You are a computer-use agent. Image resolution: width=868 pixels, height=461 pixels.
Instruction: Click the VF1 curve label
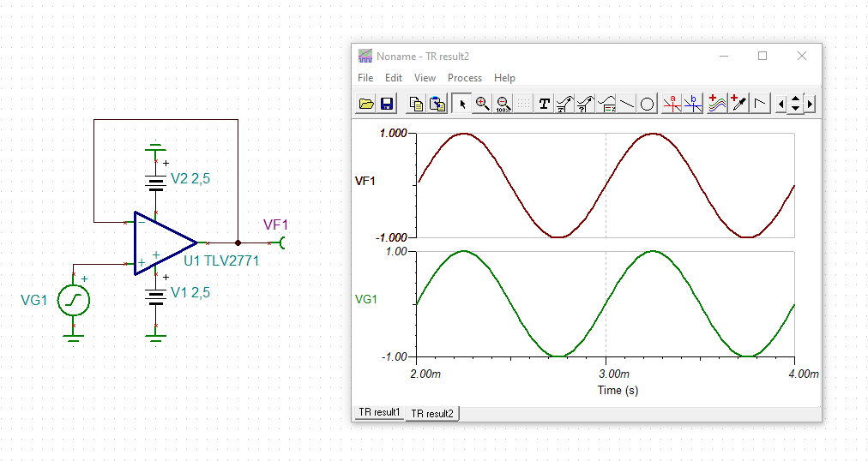point(365,181)
